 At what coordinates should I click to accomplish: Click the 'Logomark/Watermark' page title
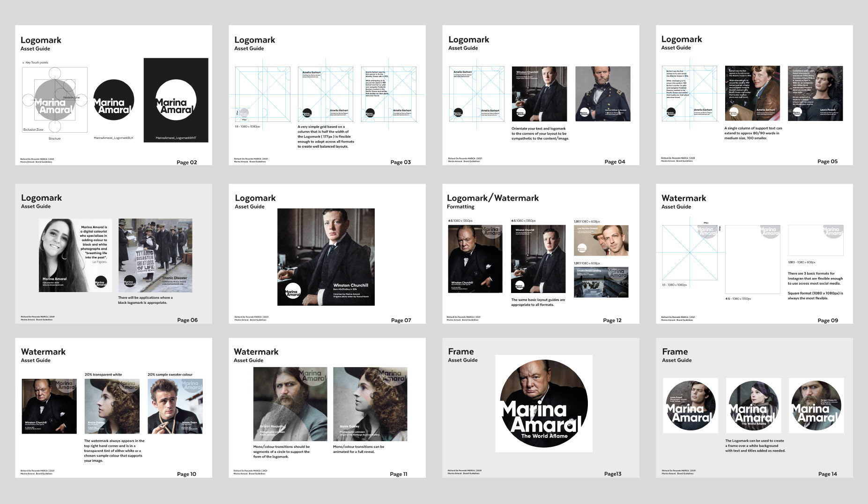[x=493, y=198]
